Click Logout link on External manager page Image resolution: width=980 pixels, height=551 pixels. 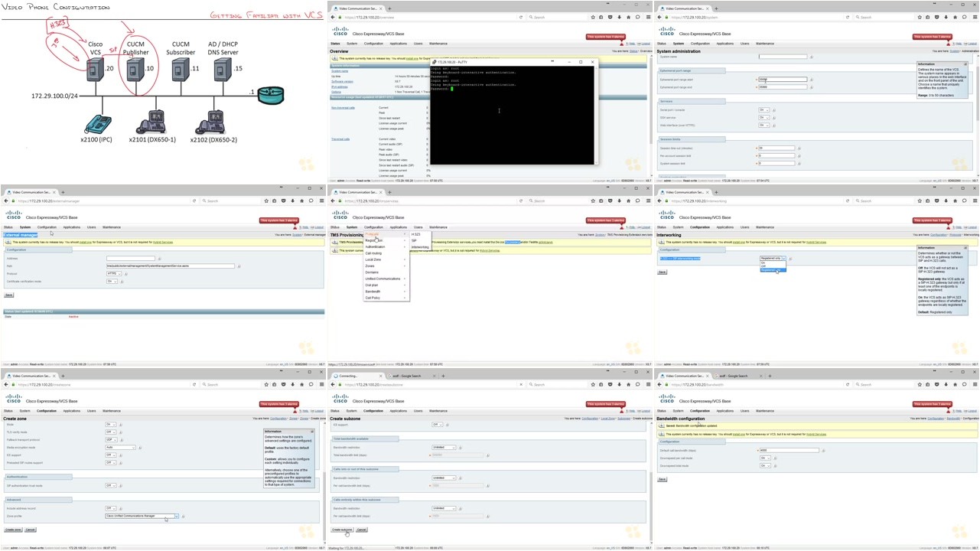click(x=318, y=227)
